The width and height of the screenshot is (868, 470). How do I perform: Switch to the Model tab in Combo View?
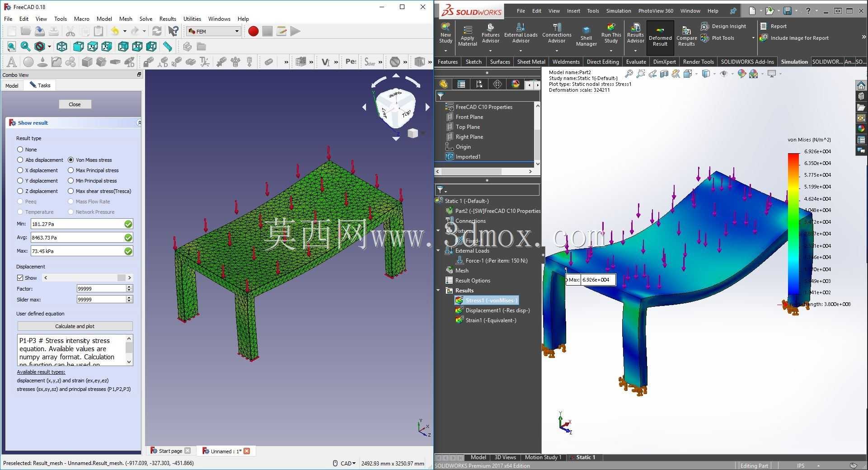[x=12, y=85]
